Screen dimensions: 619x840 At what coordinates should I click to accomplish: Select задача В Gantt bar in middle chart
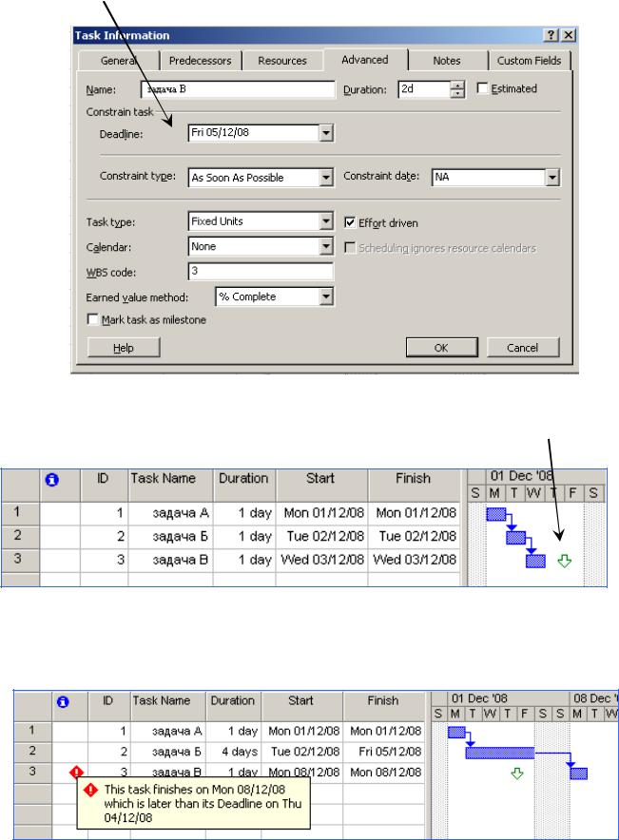click(x=536, y=561)
